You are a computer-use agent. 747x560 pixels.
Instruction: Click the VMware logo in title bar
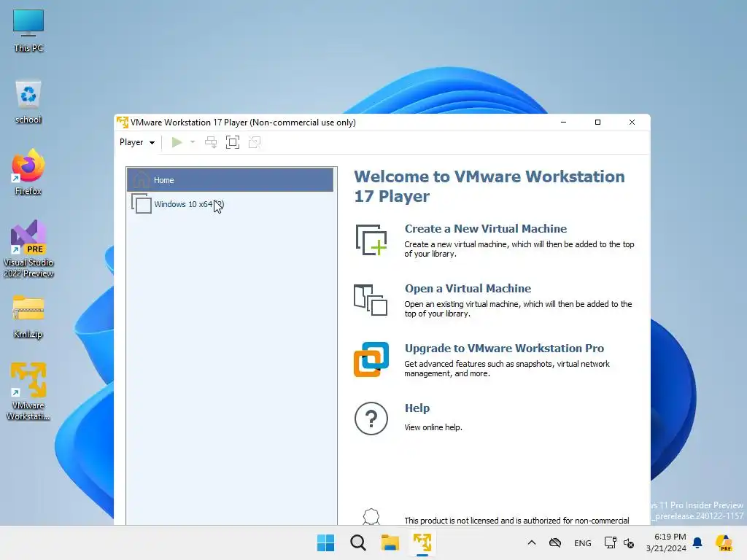tap(123, 122)
